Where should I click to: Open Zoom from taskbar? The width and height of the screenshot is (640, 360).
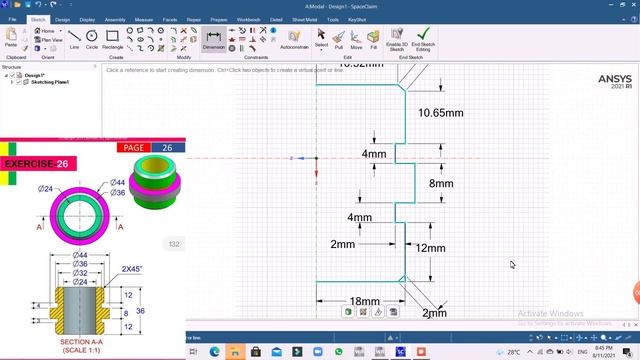[x=318, y=351]
